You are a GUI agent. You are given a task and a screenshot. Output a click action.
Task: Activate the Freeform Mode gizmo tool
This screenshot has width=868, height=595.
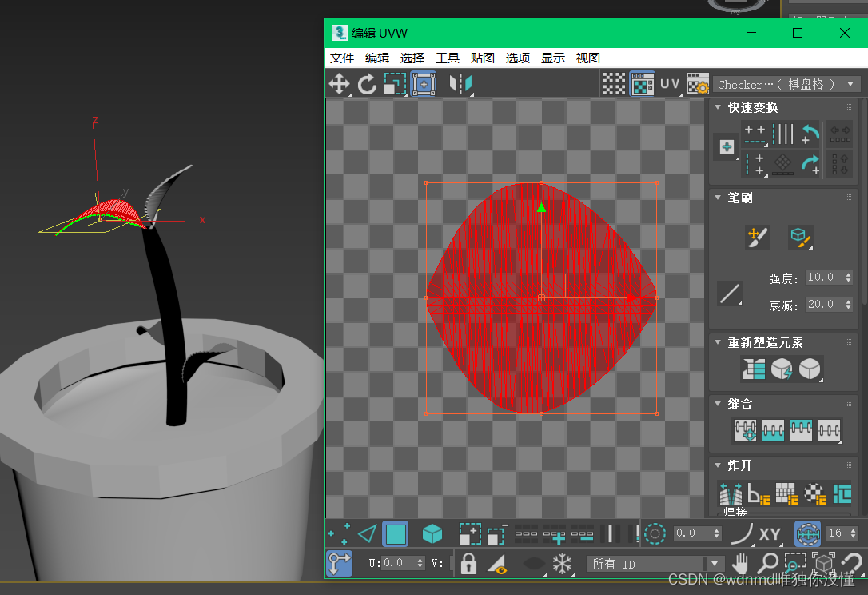point(423,83)
